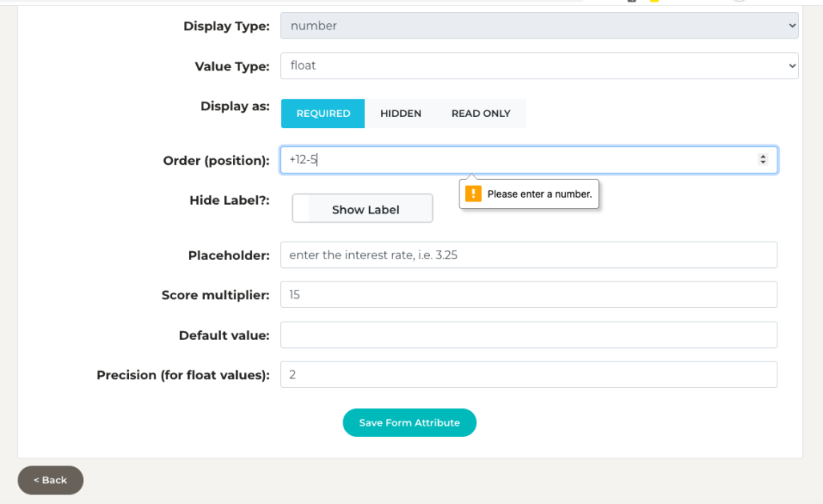
Task: Click the Order (position) input field
Action: coord(528,160)
